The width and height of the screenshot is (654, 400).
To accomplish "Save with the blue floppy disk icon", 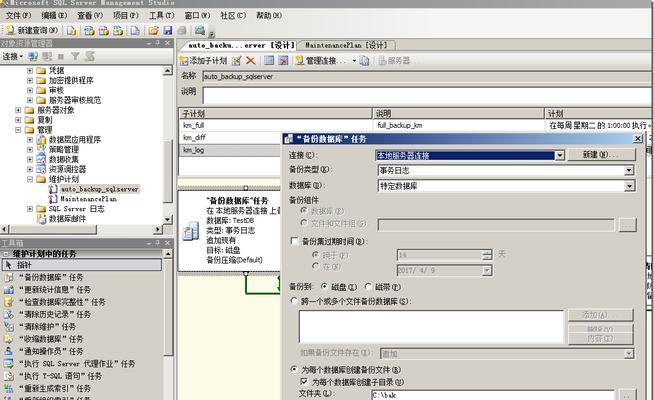I will pos(168,30).
